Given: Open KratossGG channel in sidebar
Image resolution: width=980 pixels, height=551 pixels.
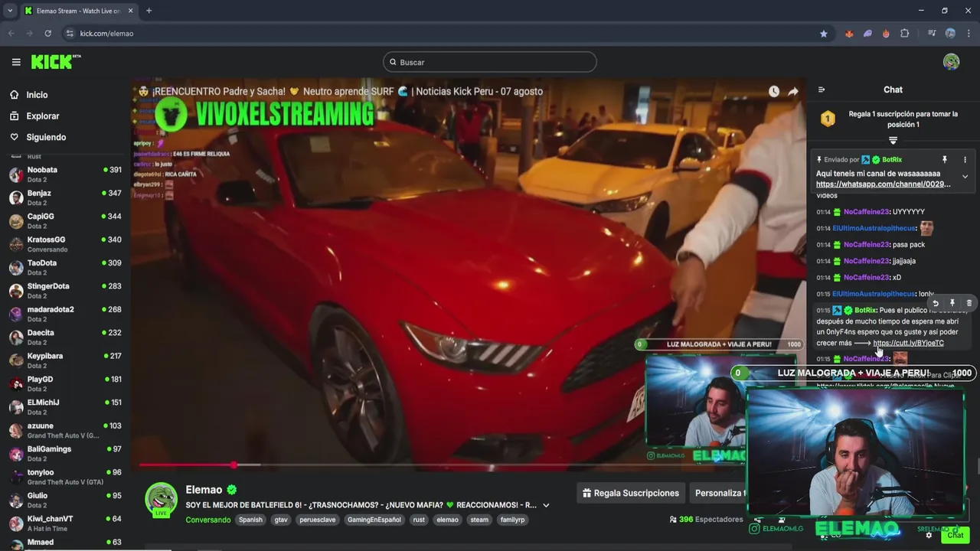Looking at the screenshot, I should pyautogui.click(x=65, y=244).
